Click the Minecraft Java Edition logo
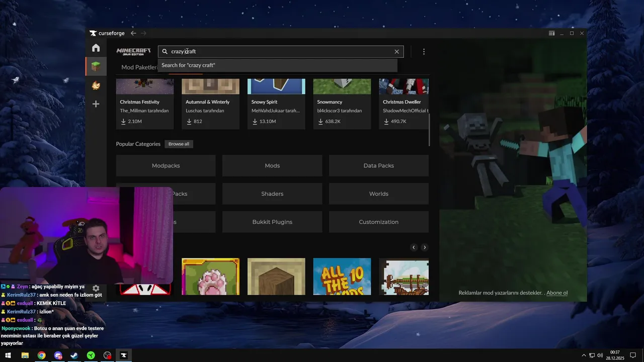Viewport: 644px width, 362px height. (x=133, y=51)
